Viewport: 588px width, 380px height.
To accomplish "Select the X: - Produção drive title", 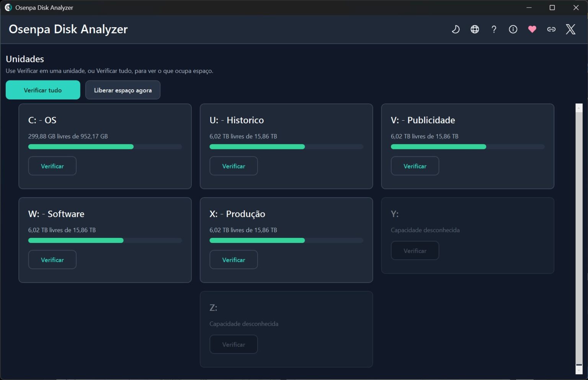I will coord(237,214).
